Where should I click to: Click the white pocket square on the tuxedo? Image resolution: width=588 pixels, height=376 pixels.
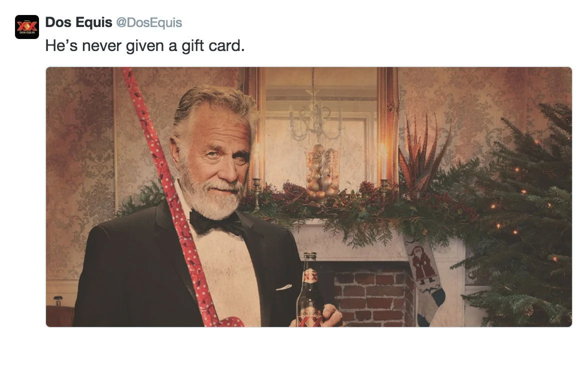click(x=284, y=287)
